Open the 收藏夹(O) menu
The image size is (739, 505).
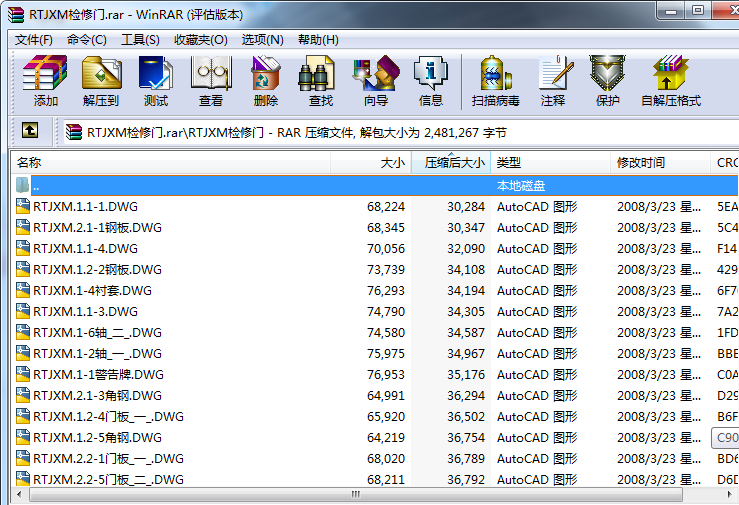pos(201,40)
